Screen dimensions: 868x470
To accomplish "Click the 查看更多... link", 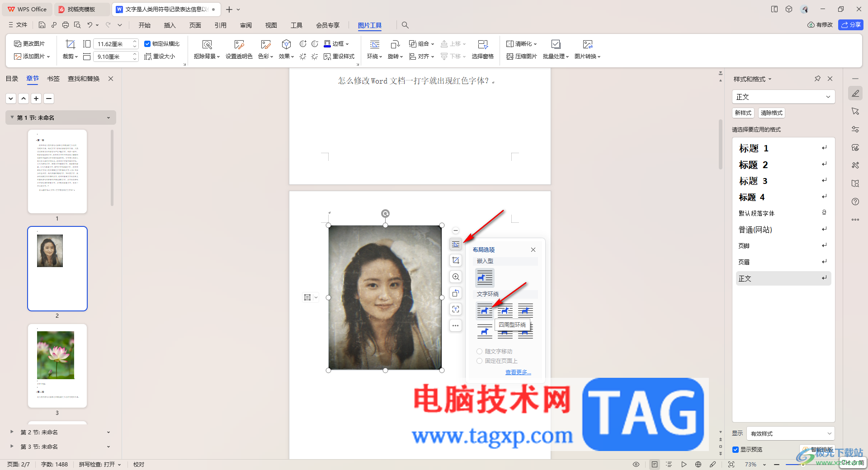I will tap(518, 372).
